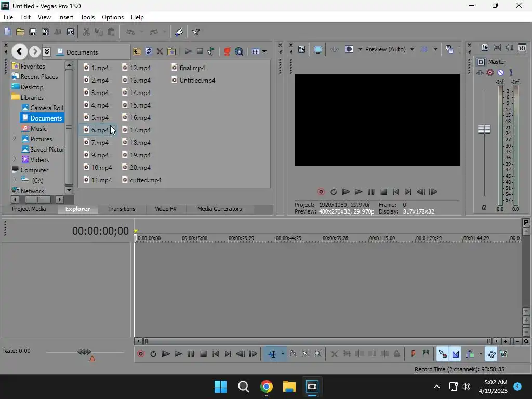Go up one folder in Explorer
The width and height of the screenshot is (532, 399).
[137, 51]
